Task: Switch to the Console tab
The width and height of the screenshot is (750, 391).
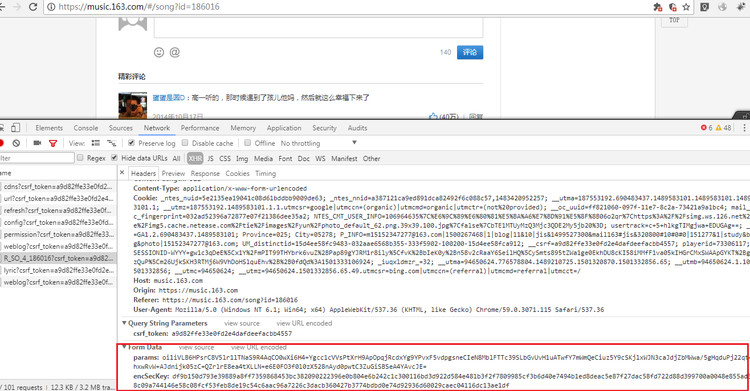Action: click(86, 128)
